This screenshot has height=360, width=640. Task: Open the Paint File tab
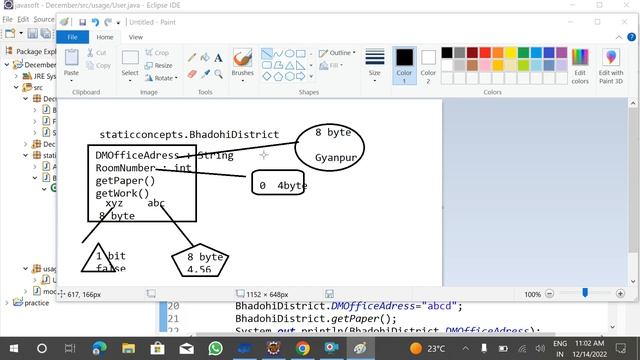point(72,37)
